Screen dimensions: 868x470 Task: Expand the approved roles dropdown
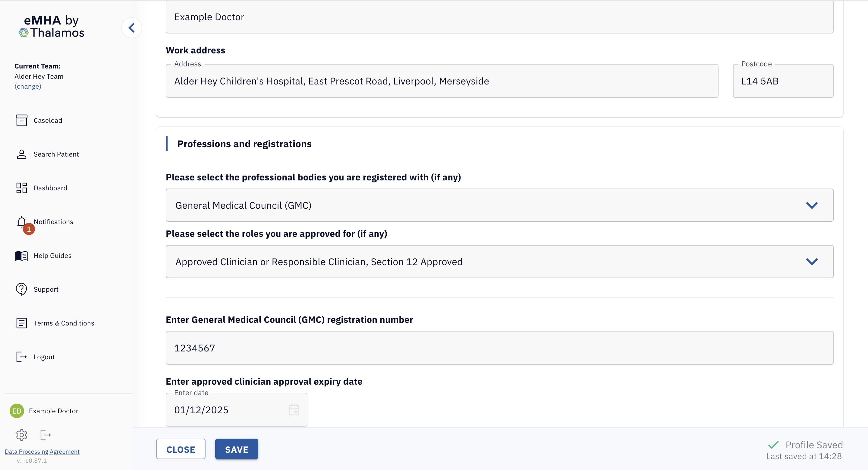pos(812,262)
